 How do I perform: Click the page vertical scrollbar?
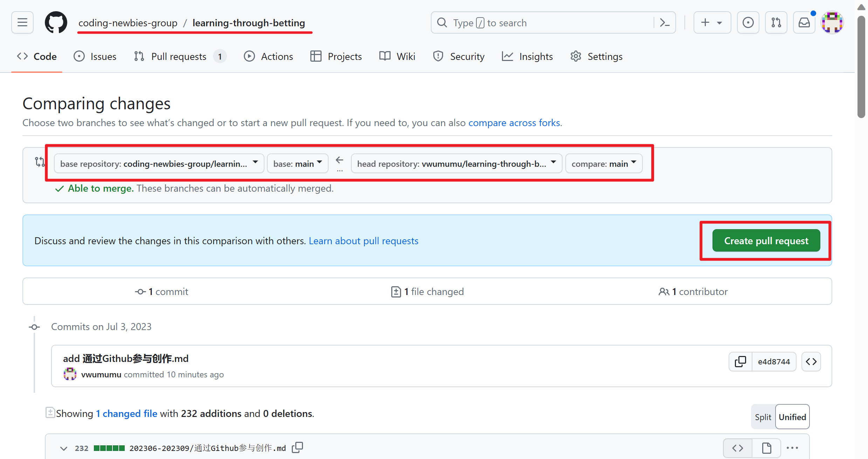click(861, 67)
